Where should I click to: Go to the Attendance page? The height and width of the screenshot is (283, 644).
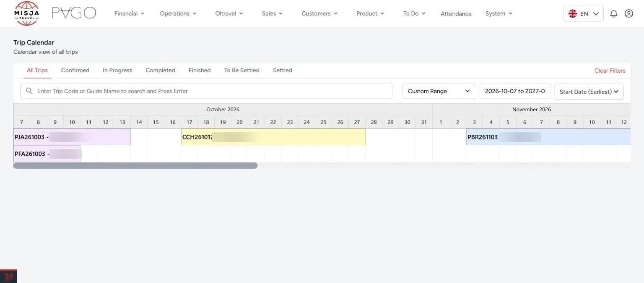456,14
